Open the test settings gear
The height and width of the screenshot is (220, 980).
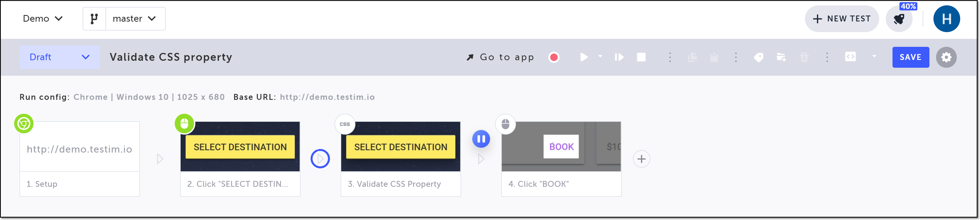946,57
